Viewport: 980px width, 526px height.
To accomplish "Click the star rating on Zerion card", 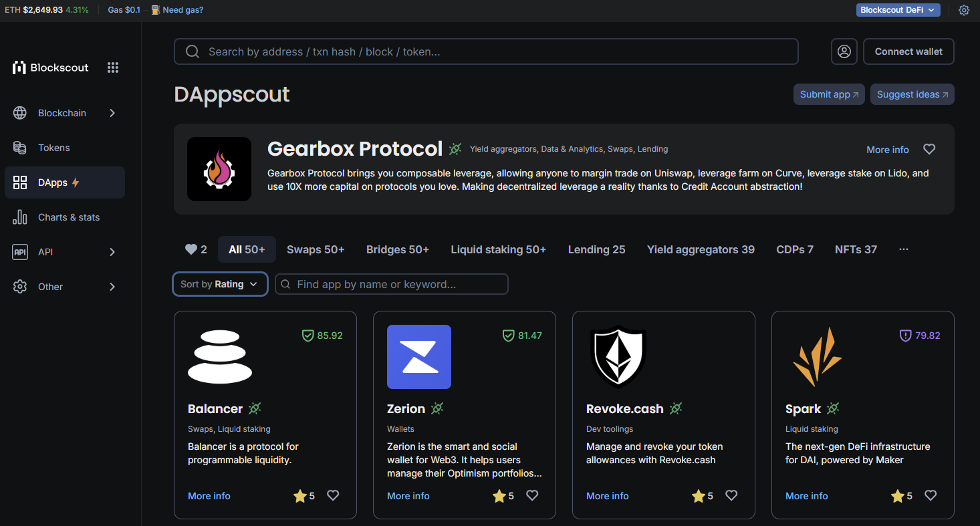I will pyautogui.click(x=503, y=496).
